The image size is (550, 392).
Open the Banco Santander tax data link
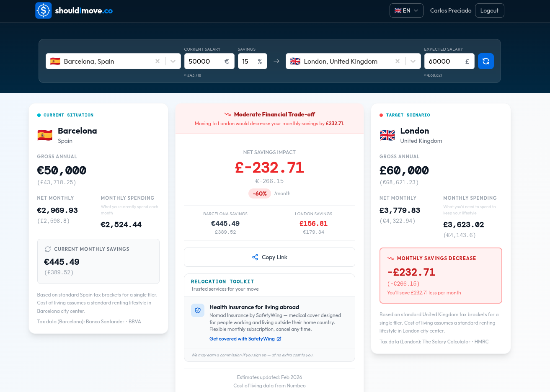coord(105,322)
